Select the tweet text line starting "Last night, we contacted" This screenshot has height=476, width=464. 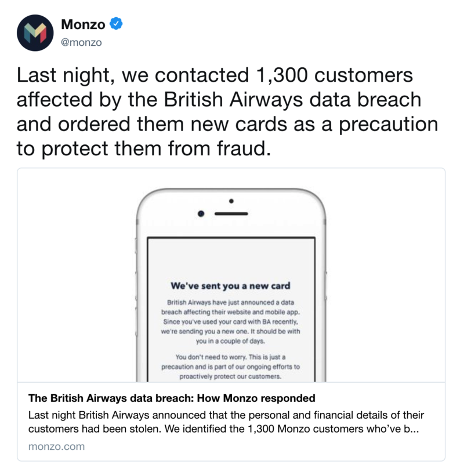click(215, 75)
